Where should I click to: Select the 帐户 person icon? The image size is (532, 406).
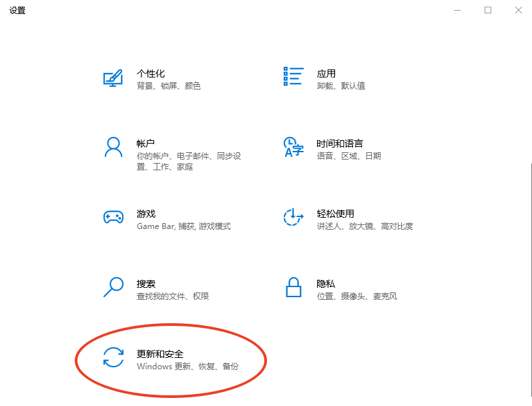[x=113, y=147]
